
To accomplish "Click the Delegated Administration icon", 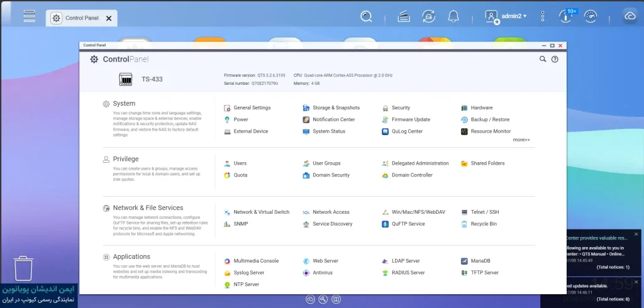I will coord(385,163).
